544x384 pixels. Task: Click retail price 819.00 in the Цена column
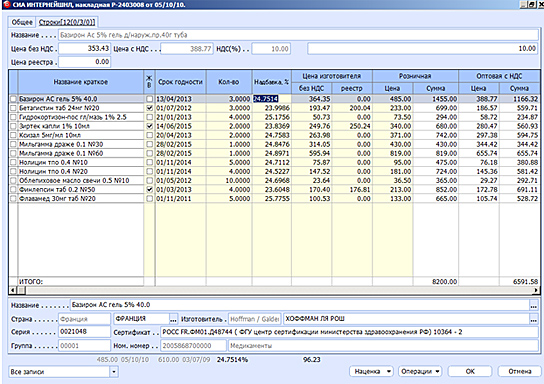tap(393, 153)
